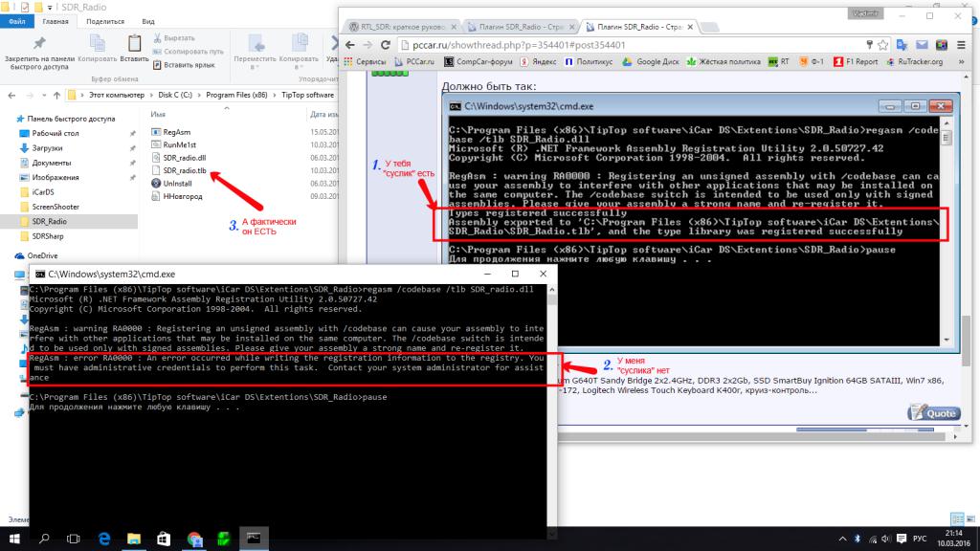Select the SDR_radio.dll file
The width and height of the screenshot is (980, 551).
point(184,156)
